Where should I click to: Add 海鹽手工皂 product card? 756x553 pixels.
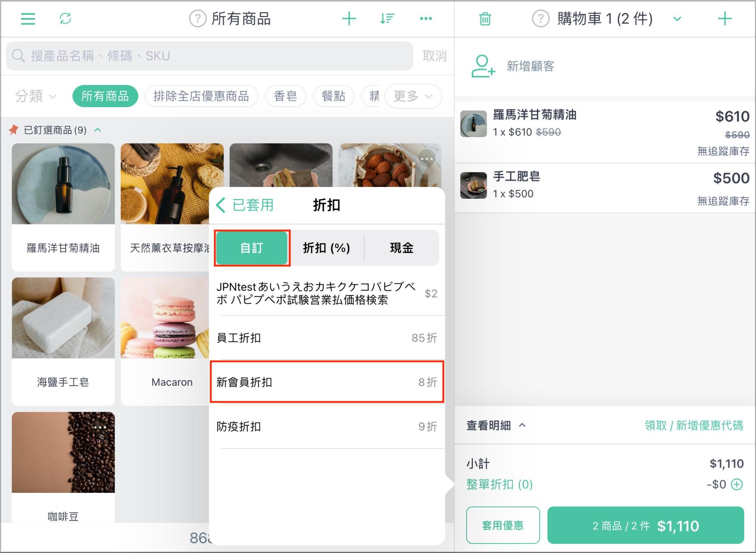tap(63, 341)
